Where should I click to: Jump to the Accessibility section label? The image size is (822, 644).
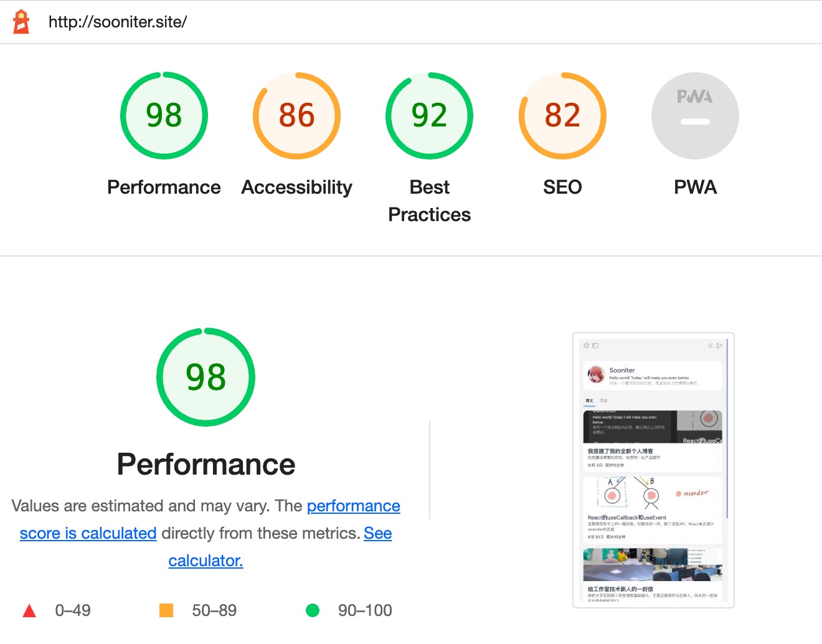click(x=296, y=187)
